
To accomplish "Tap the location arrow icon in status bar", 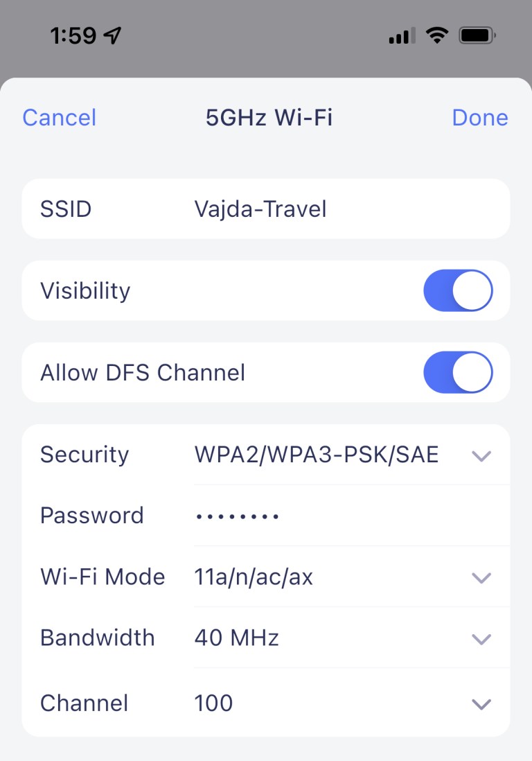I will pyautogui.click(x=113, y=36).
